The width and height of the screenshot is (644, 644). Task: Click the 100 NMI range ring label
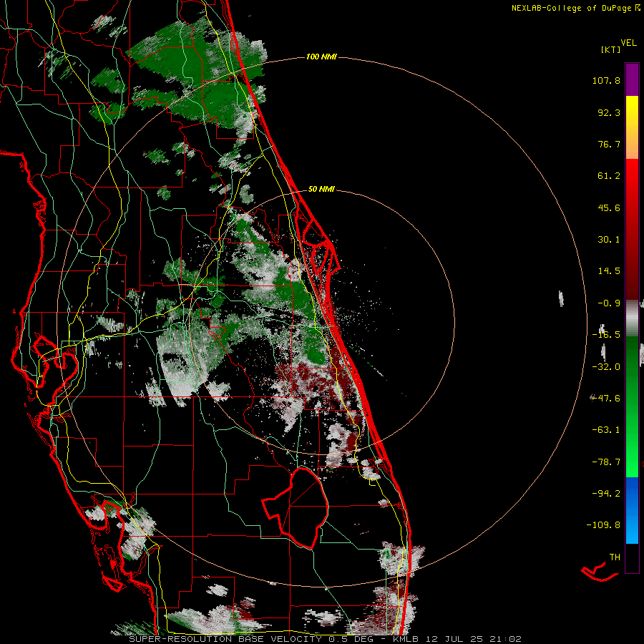[x=321, y=57]
